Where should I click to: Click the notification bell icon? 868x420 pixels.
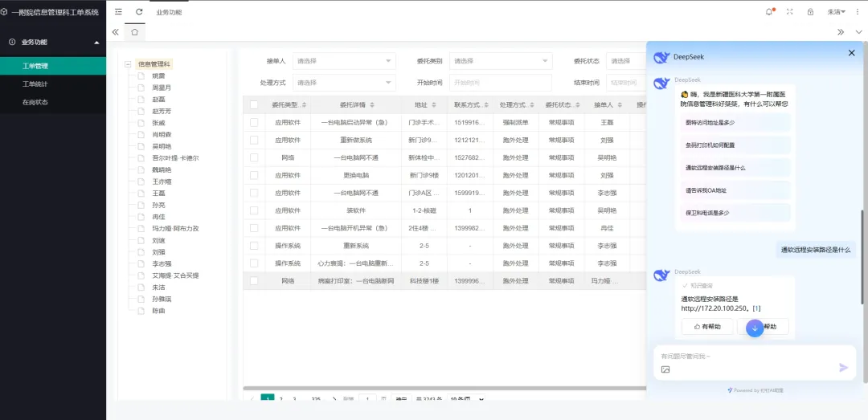768,12
